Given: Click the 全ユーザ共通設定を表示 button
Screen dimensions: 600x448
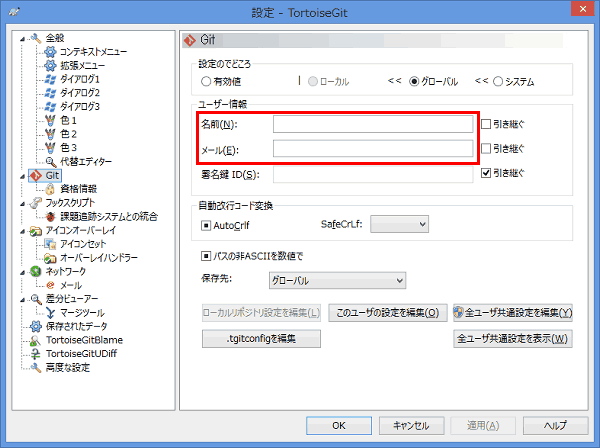Looking at the screenshot, I should click(513, 339).
